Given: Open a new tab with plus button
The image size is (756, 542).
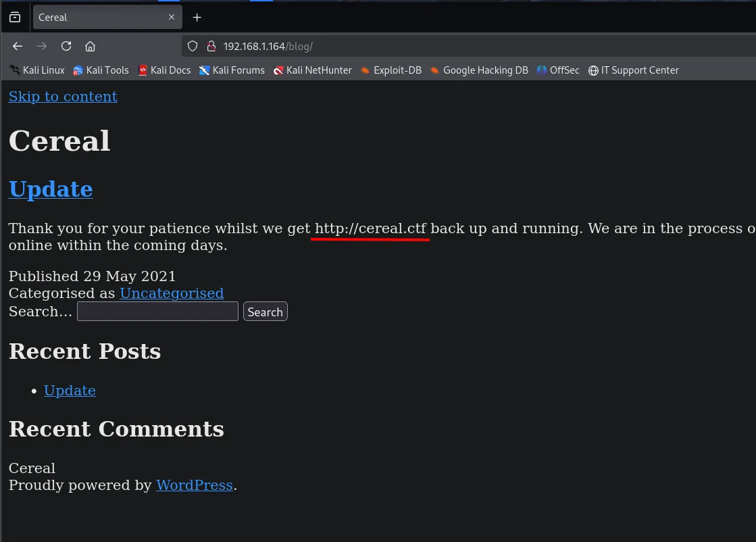Looking at the screenshot, I should point(197,18).
